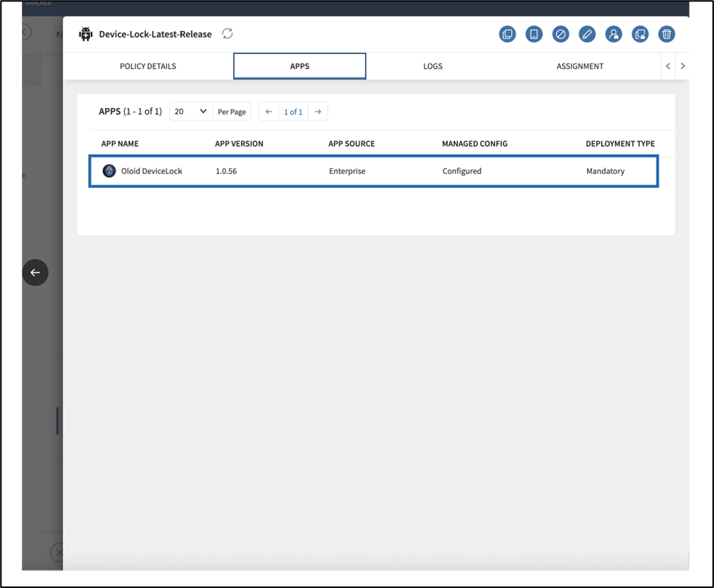
Task: Click the APPS (1 - 1 of 1) heading
Action: (x=130, y=111)
